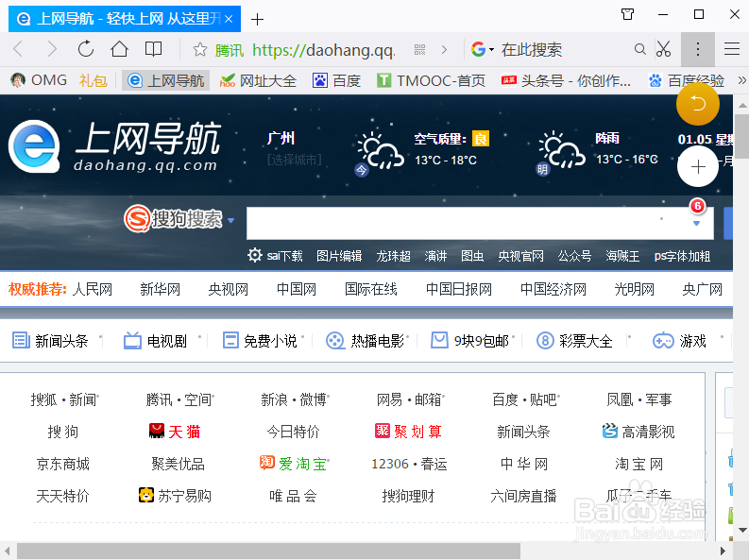This screenshot has height=560, width=749.
Task: Open the 爱淘宝 link
Action: tap(294, 464)
